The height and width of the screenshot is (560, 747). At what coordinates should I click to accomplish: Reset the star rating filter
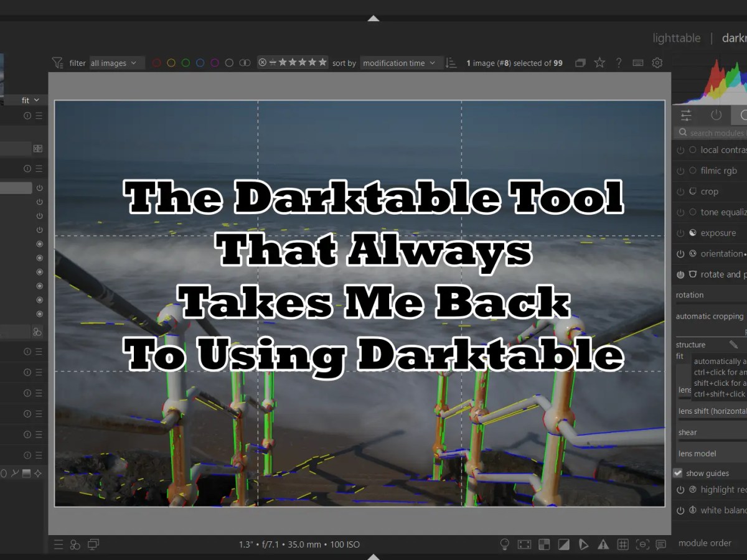pyautogui.click(x=262, y=62)
